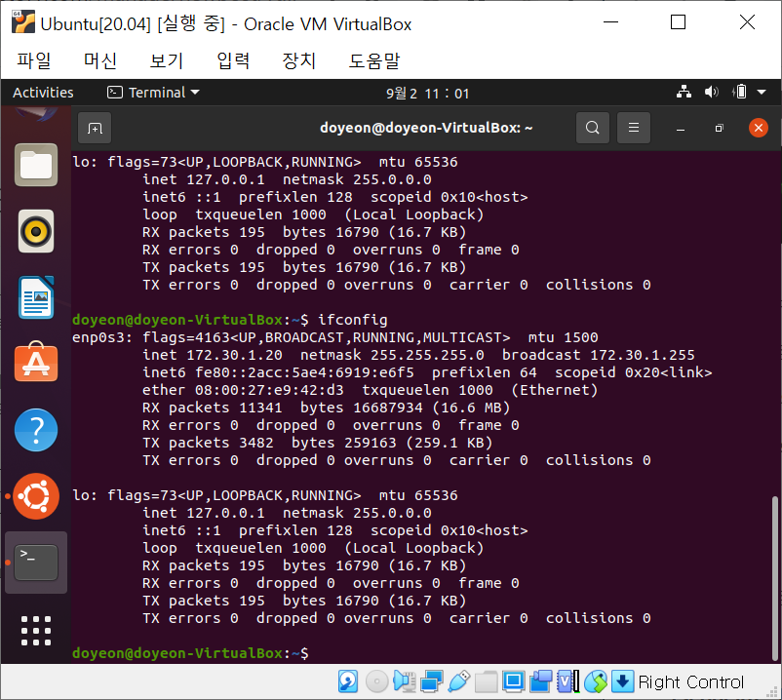Open the 도움말 menu

(374, 60)
